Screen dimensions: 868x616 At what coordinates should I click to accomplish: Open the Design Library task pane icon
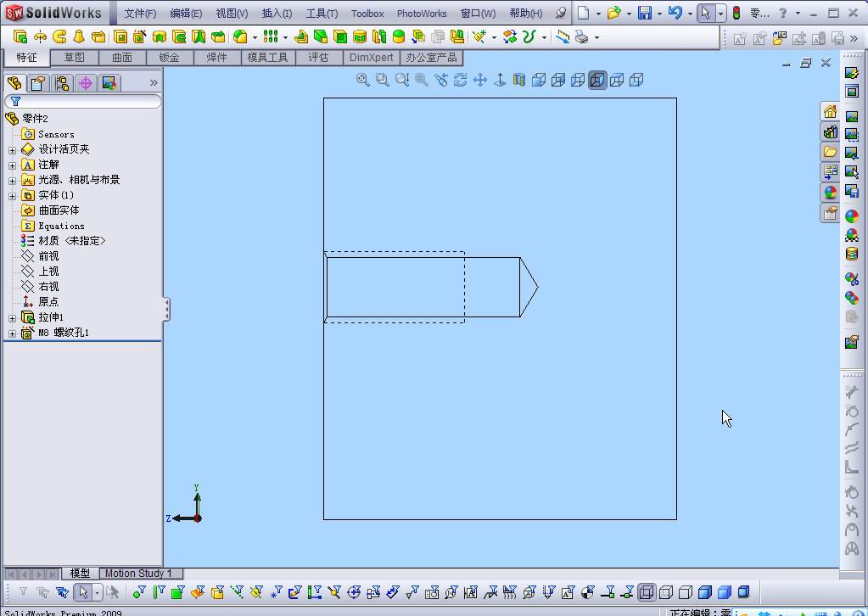coord(830,132)
